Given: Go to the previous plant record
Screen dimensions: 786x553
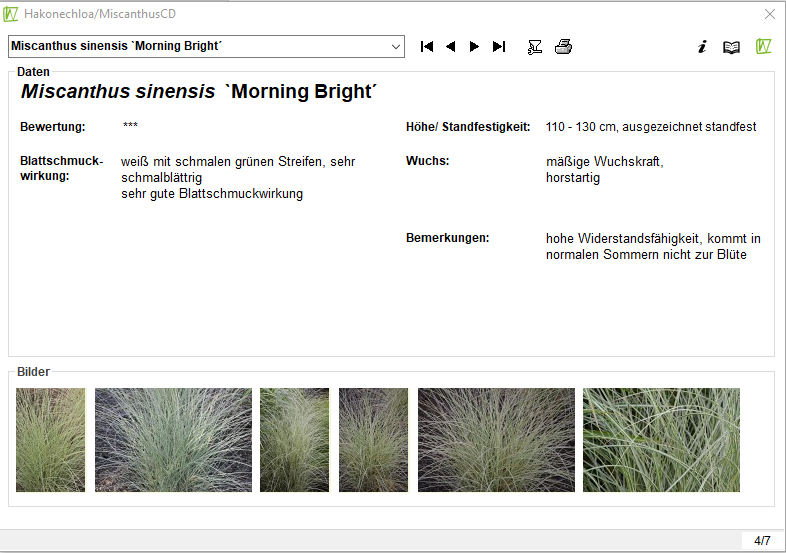Looking at the screenshot, I should tap(450, 47).
